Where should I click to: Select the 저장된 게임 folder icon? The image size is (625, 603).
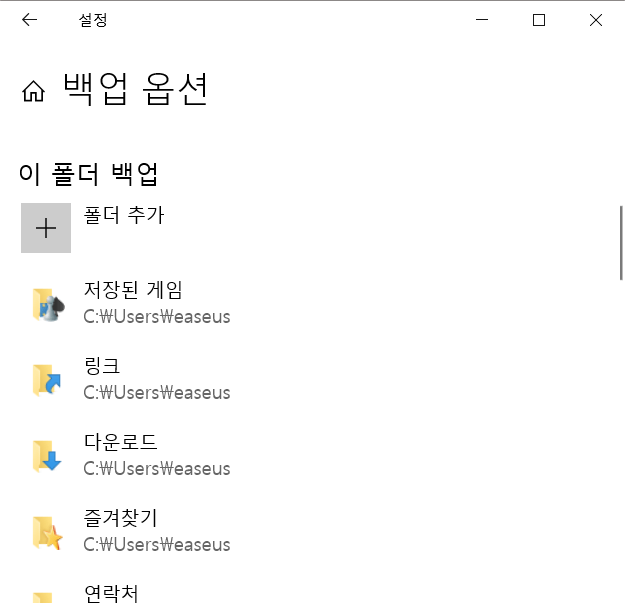click(48, 304)
